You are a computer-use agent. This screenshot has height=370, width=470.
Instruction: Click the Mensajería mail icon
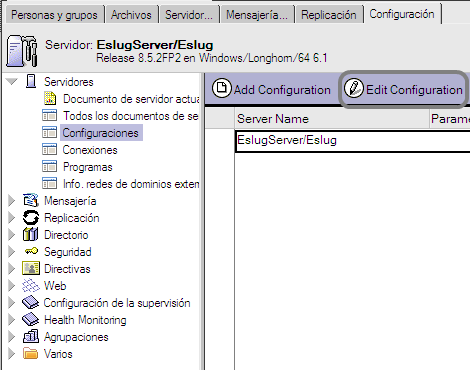(x=31, y=200)
